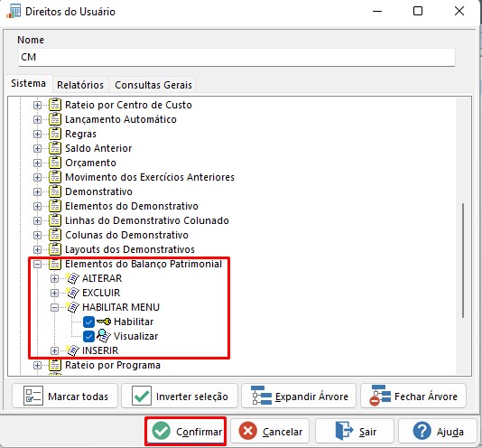Click the clipboard icon beside Movimento dos Exercícios Anteriores
This screenshot has width=482, height=448.
coord(55,177)
